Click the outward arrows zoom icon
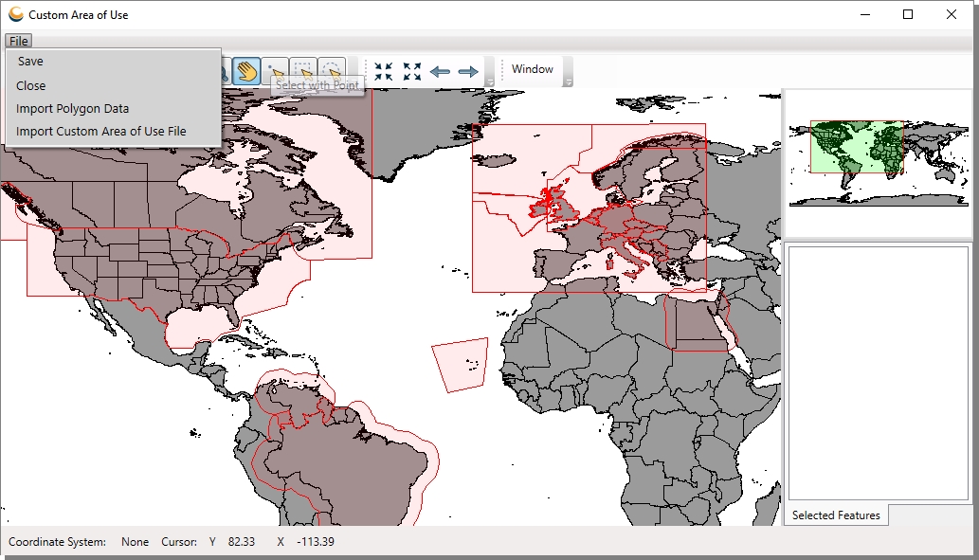Image resolution: width=979 pixels, height=560 pixels. (412, 71)
